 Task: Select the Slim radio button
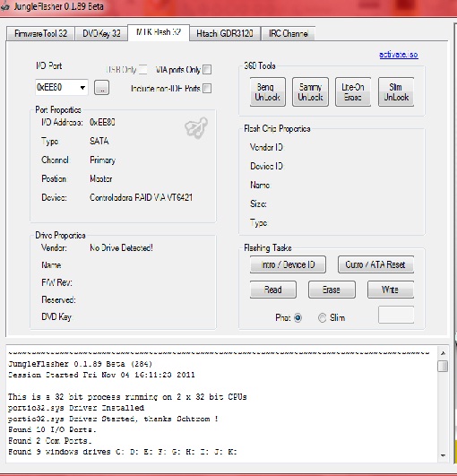tap(322, 318)
